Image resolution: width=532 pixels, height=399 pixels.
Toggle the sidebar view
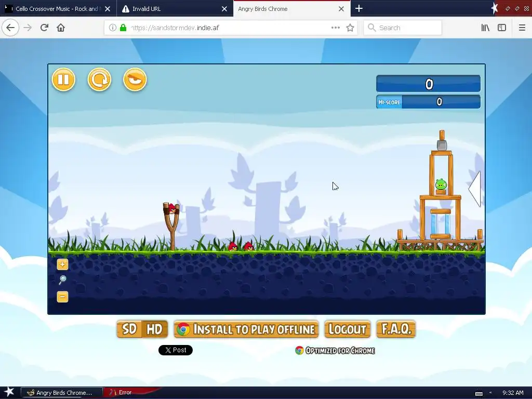502,28
